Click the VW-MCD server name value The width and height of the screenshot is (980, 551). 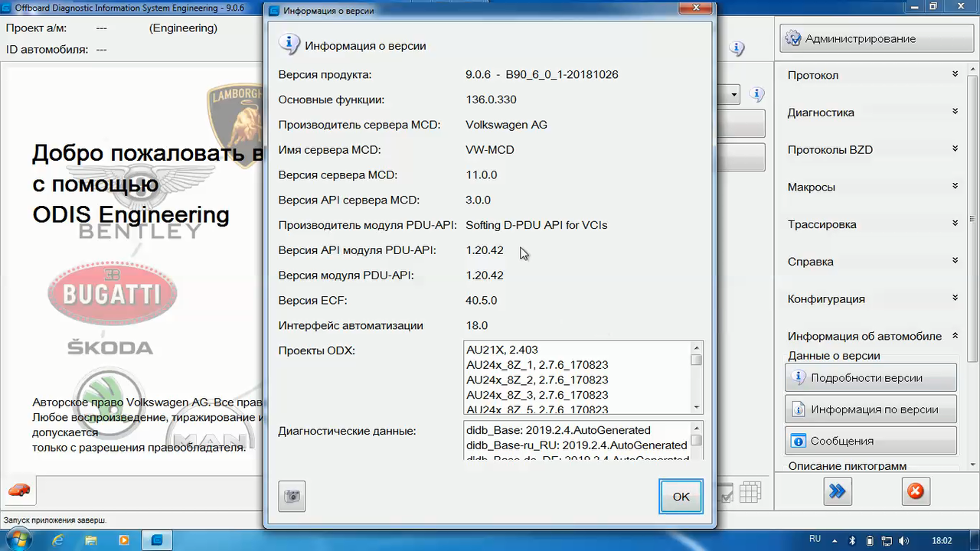490,150
